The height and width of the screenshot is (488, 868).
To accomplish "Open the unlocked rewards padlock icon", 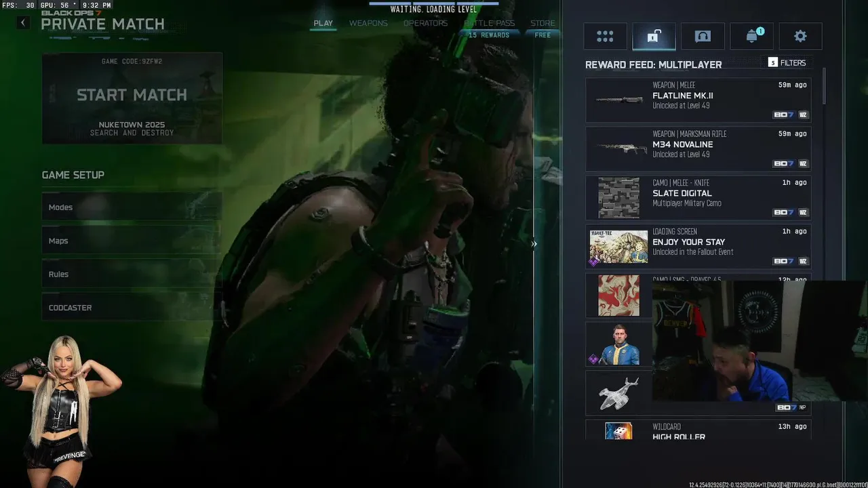I will pyautogui.click(x=654, y=37).
